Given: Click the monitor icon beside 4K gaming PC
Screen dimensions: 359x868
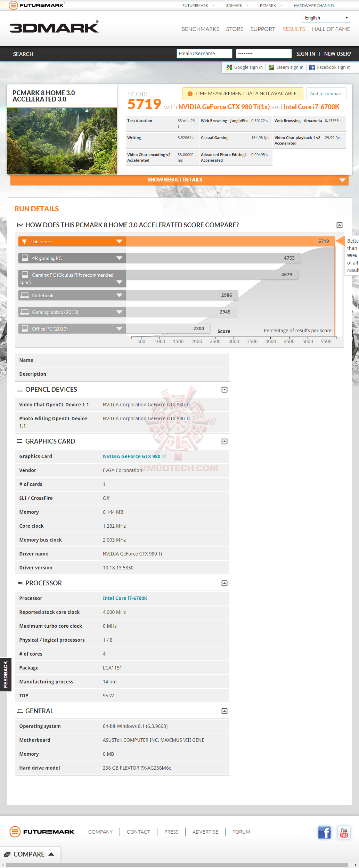Looking at the screenshot, I should pyautogui.click(x=25, y=258).
